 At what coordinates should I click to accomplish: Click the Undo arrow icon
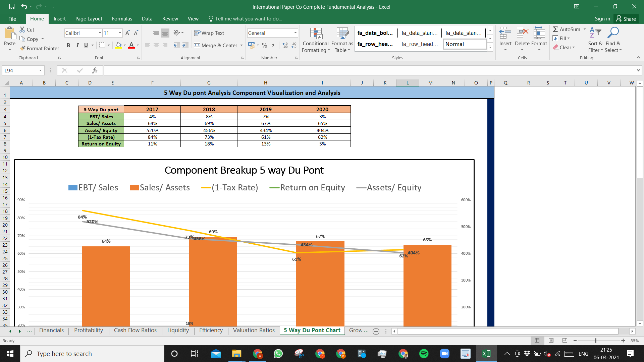[24, 6]
